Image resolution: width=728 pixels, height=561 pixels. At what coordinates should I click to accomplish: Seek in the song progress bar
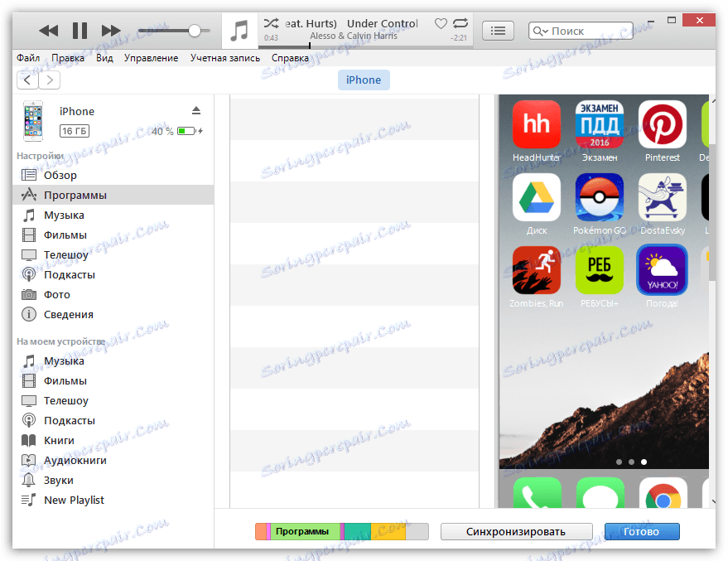(365, 46)
